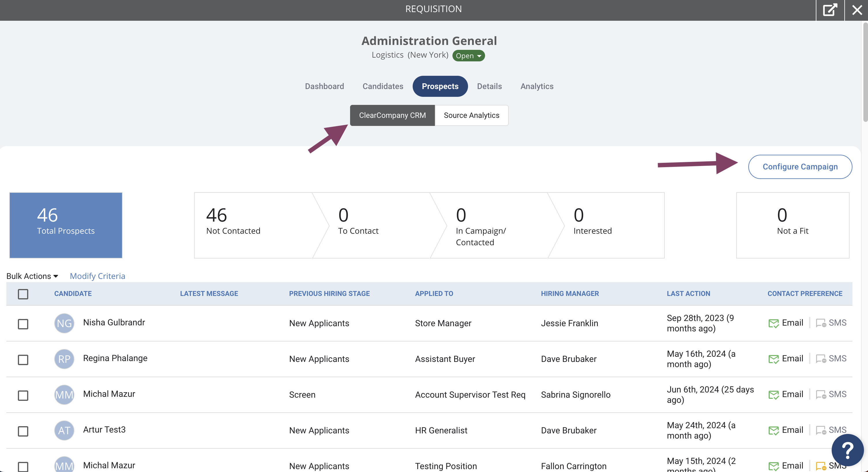Open the Bulk Actions dropdown
This screenshot has height=472, width=868.
(x=32, y=276)
